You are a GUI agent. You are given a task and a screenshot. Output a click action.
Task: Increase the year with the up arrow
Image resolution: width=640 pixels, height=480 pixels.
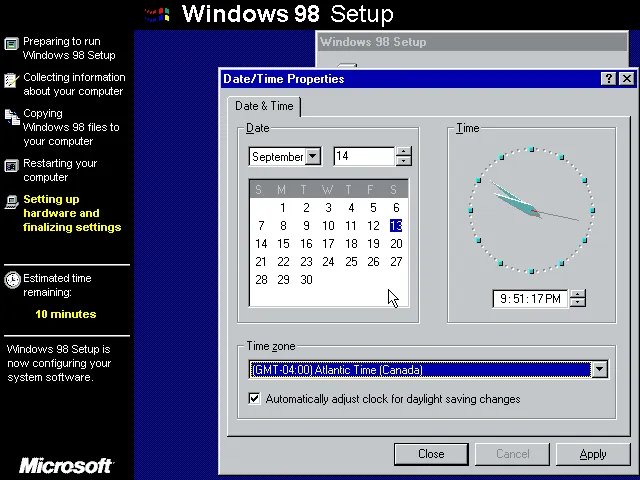coord(403,151)
